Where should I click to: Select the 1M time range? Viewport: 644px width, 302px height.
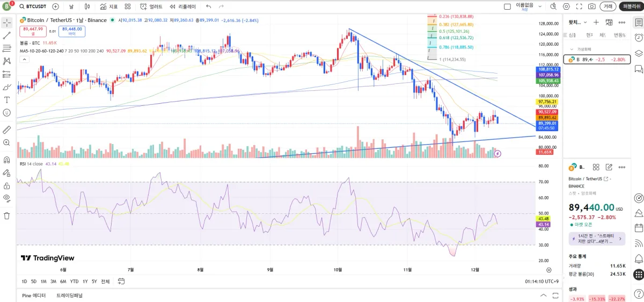[x=43, y=281]
